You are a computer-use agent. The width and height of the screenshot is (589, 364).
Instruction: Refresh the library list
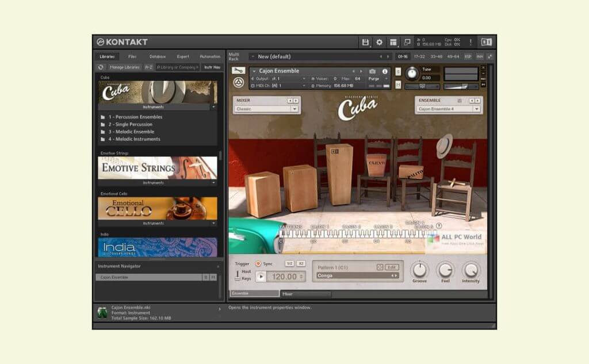[x=101, y=67]
